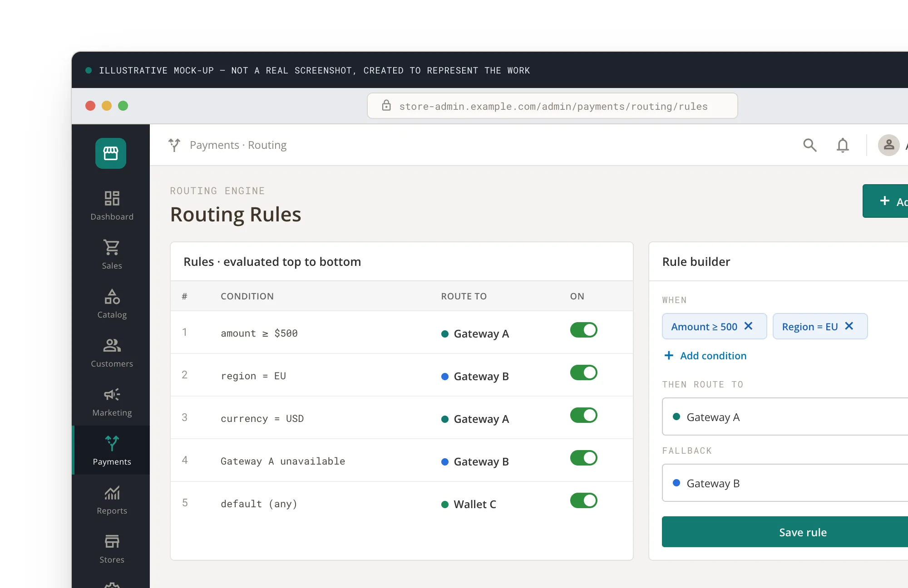Open notifications bell

pyautogui.click(x=843, y=145)
